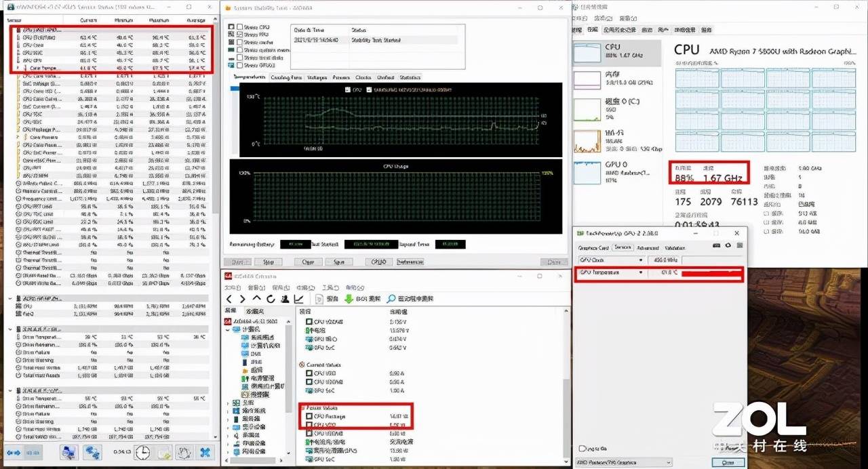This screenshot has width=868, height=469.
Task: Click the HWiNFO network computers icon
Action: pos(91,453)
